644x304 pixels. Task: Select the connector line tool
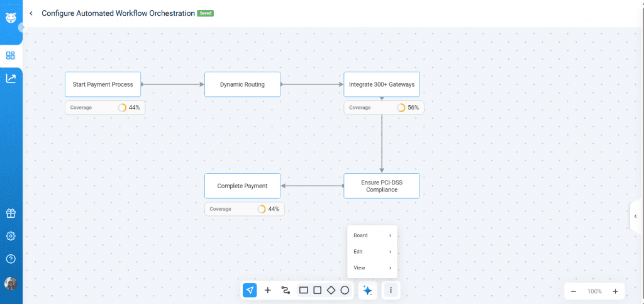coord(286,290)
